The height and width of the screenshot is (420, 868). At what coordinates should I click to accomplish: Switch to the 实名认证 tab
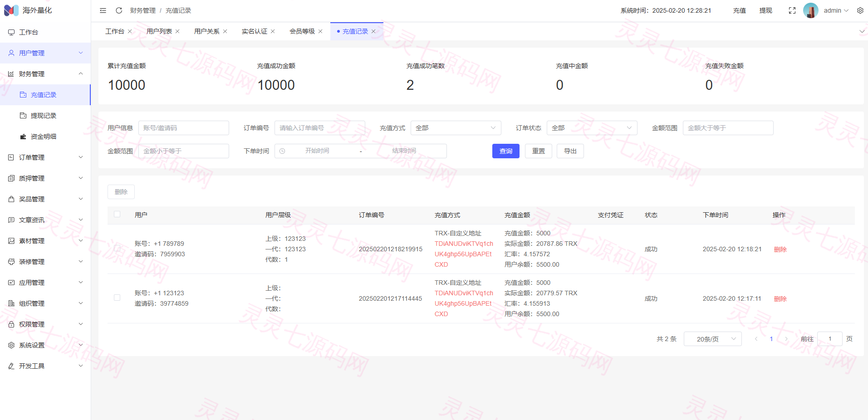pos(255,31)
